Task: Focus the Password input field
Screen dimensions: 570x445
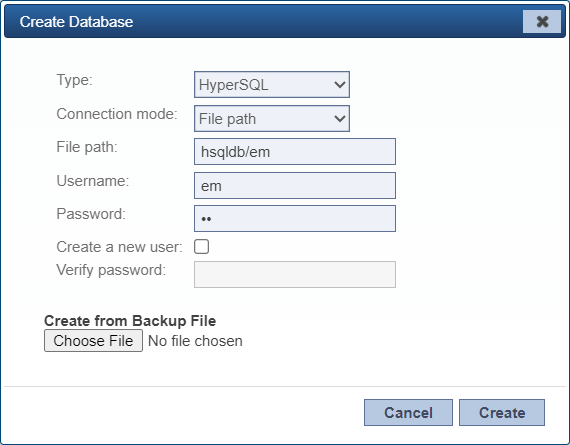Action: pos(295,219)
